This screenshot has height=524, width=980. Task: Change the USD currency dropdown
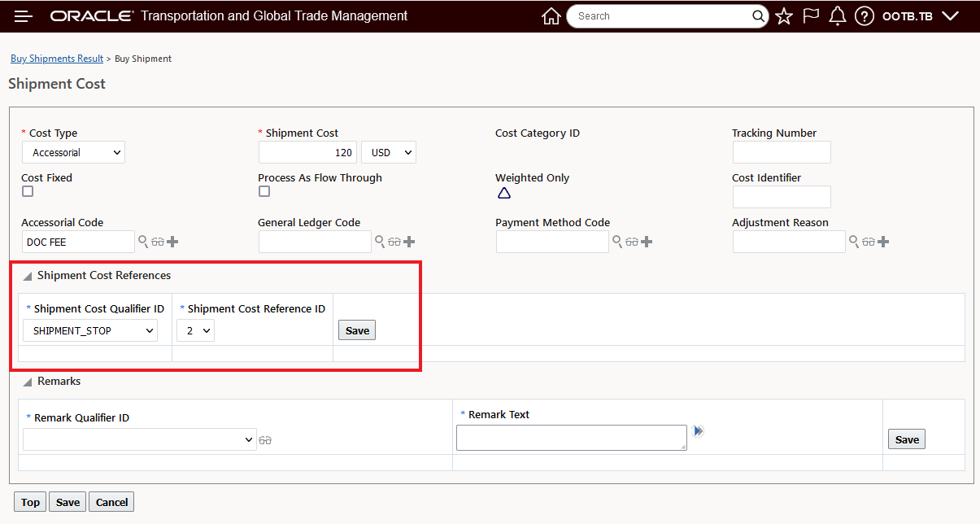pos(388,152)
